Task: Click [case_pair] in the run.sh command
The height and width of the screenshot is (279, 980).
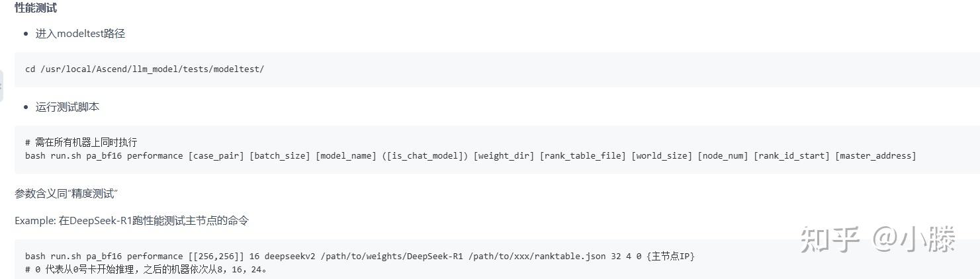Action: click(x=216, y=156)
